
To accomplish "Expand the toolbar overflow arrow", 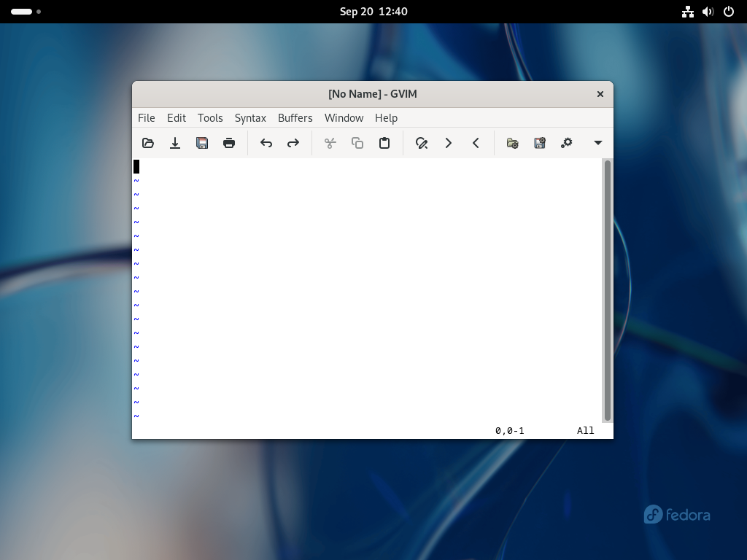I will [x=598, y=143].
